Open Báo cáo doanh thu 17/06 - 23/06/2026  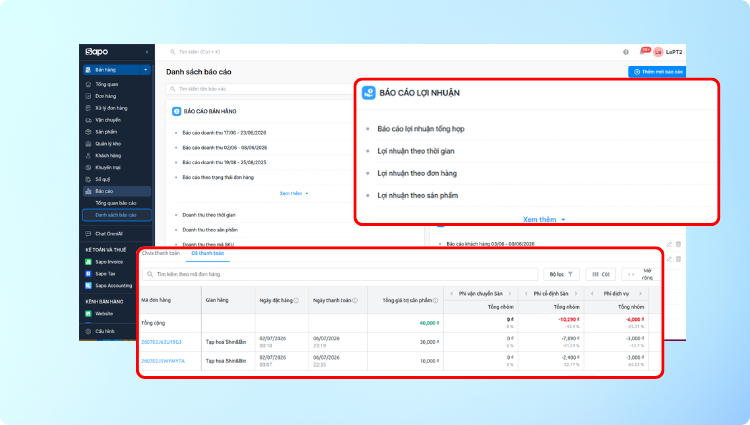pyautogui.click(x=224, y=133)
